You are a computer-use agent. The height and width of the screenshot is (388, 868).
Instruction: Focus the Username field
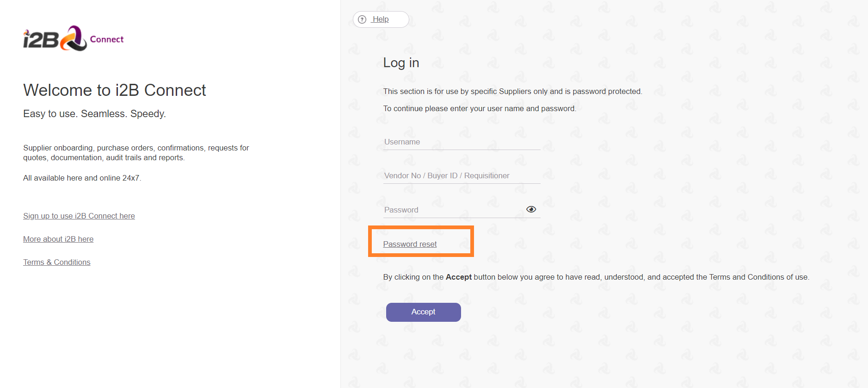pos(462,142)
